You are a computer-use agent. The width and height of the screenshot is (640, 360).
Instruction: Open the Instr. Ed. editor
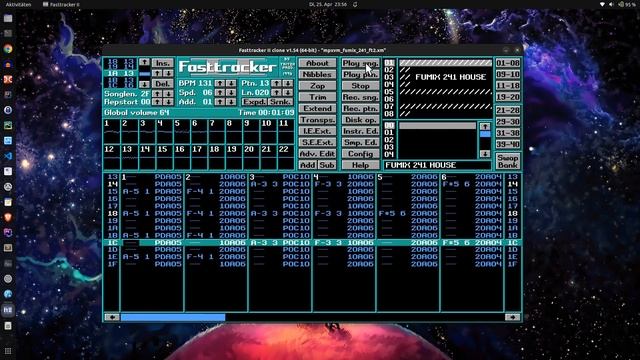click(x=360, y=131)
